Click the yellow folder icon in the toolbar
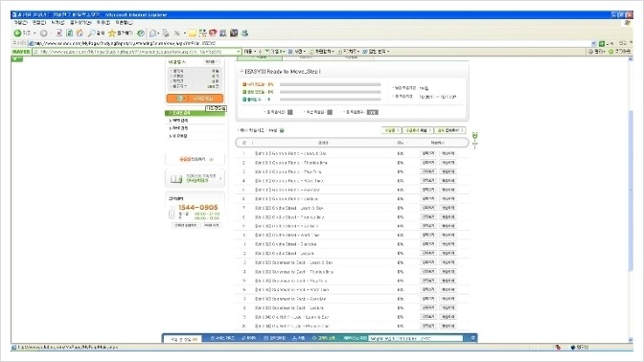644x362 pixels. click(192, 34)
